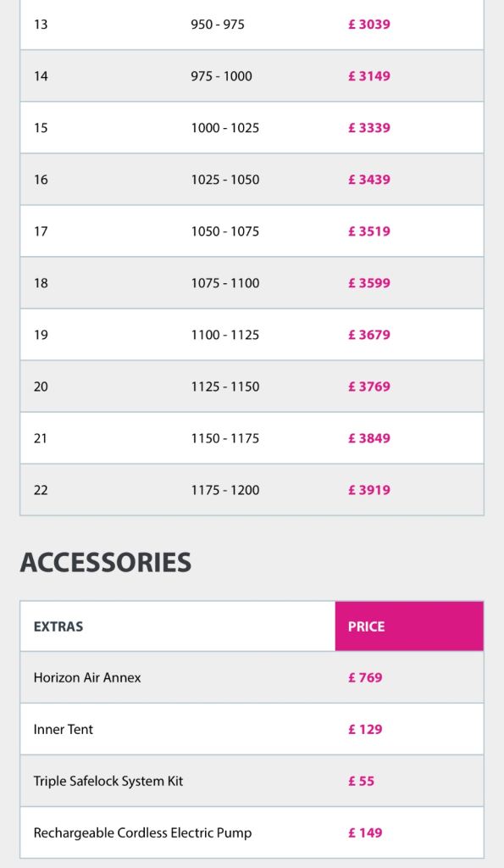Click the pink PRICE column header
This screenshot has height=868, width=504.
tap(409, 626)
